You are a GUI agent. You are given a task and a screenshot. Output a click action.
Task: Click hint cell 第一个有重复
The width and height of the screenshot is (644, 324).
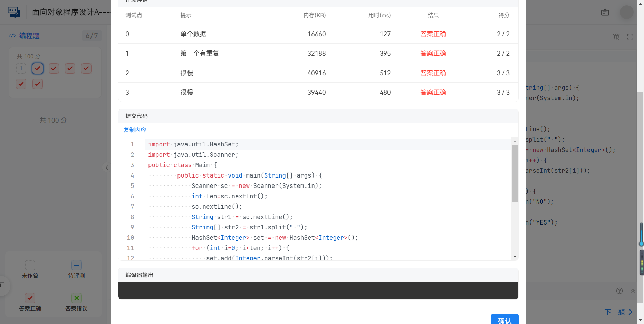pos(200,53)
